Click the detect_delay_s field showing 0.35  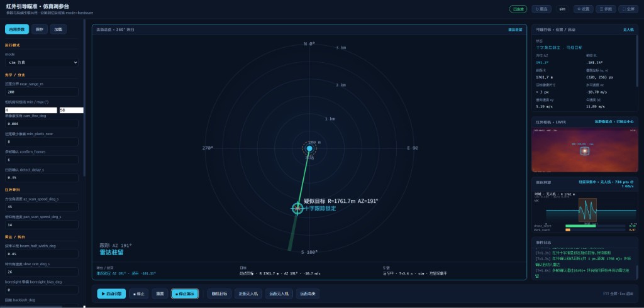point(42,178)
